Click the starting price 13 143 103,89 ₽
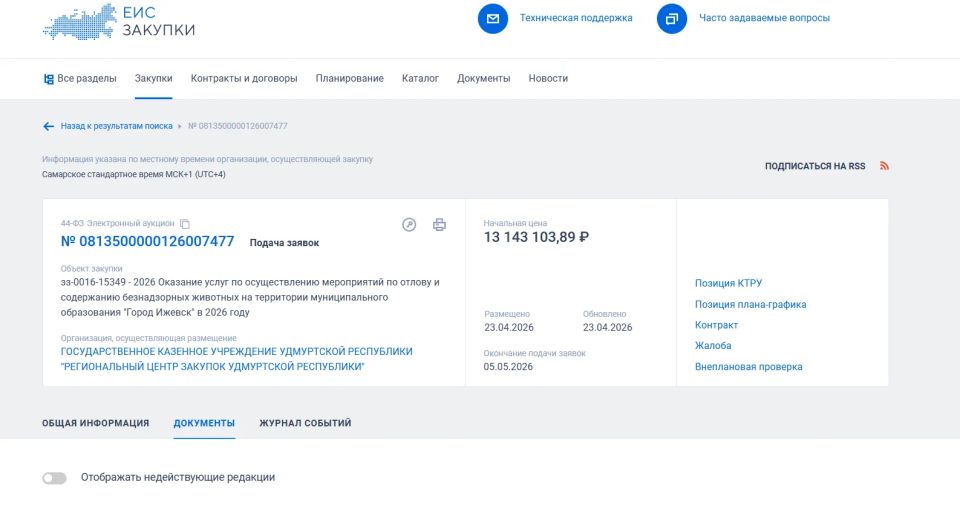The image size is (960, 508). click(x=536, y=237)
